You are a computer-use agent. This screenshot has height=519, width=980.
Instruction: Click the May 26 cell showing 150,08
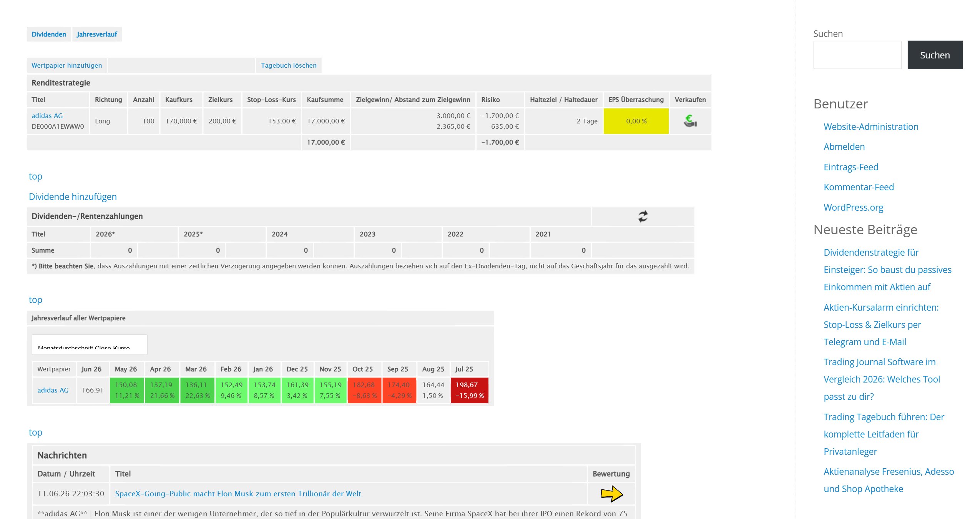[x=127, y=390]
